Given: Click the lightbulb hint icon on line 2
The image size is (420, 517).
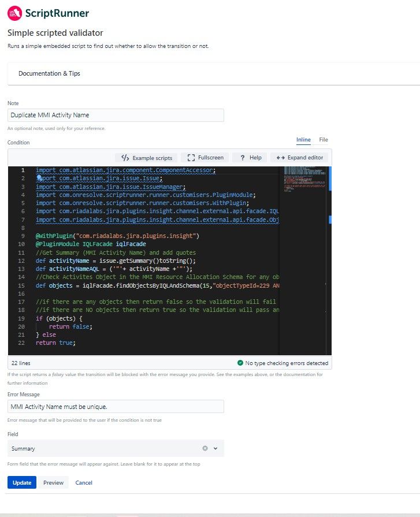Looking at the screenshot, I should coord(39,178).
